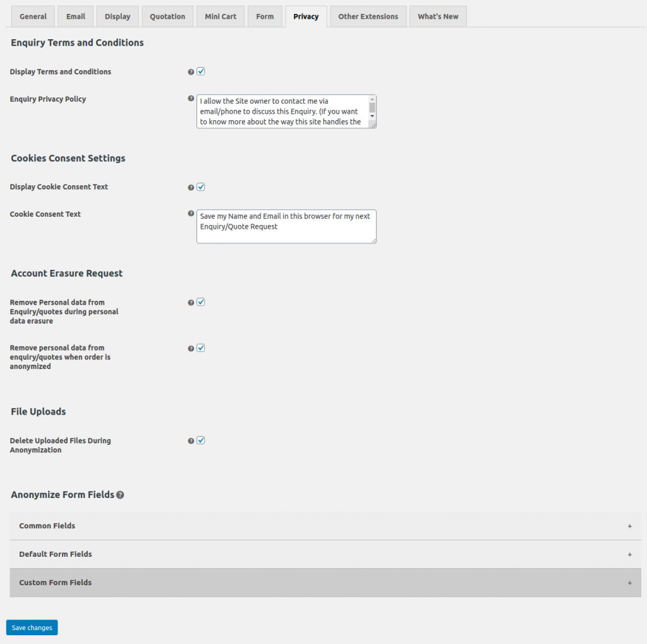Click help icon for order anonymized option
Image resolution: width=647 pixels, height=644 pixels.
191,348
